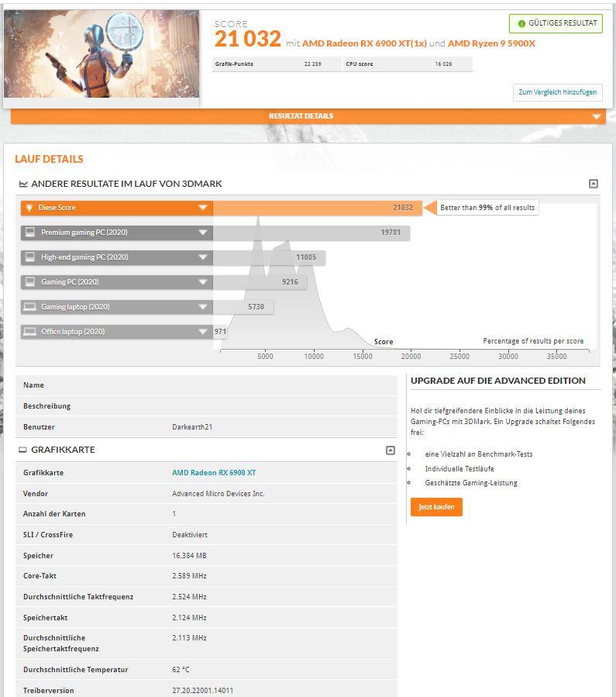Click the benchmark thumbnail image
Image resolution: width=616 pixels, height=697 pixels.
[x=102, y=53]
